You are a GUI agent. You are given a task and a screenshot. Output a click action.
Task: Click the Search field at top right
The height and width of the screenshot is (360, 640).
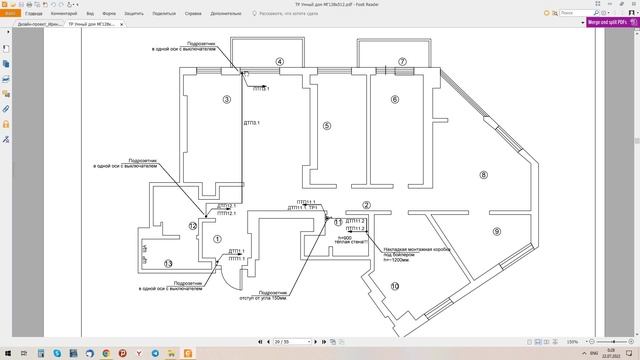[576, 13]
